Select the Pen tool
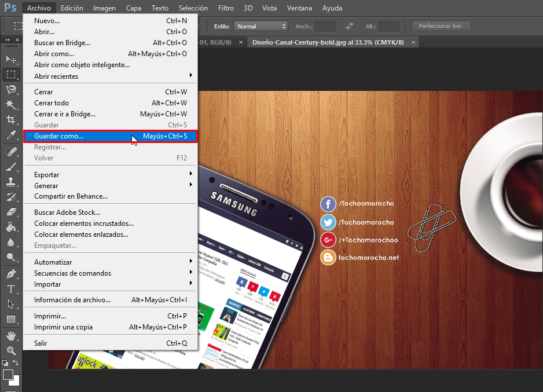 [11, 274]
